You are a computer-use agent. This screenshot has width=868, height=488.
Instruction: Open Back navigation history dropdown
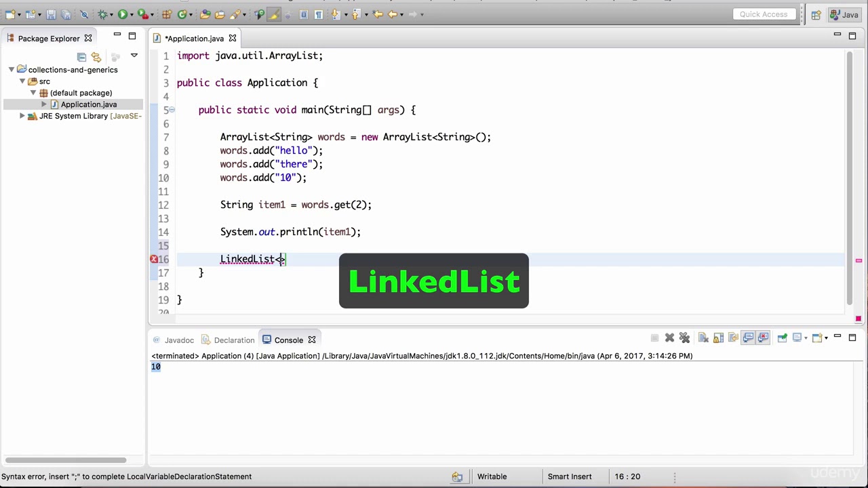[401, 14]
